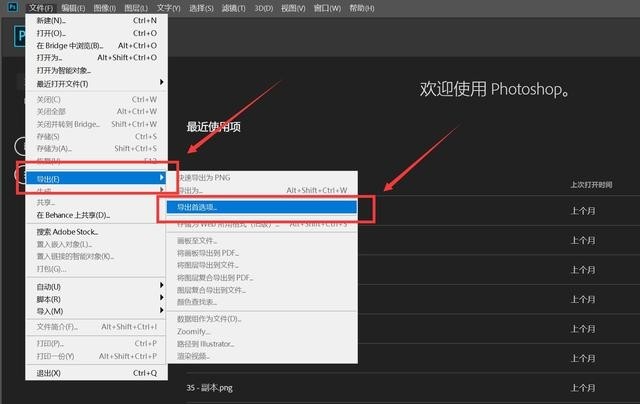Choose 新建(N)... from the File menu
The width and height of the screenshot is (640, 404).
pyautogui.click(x=96, y=20)
